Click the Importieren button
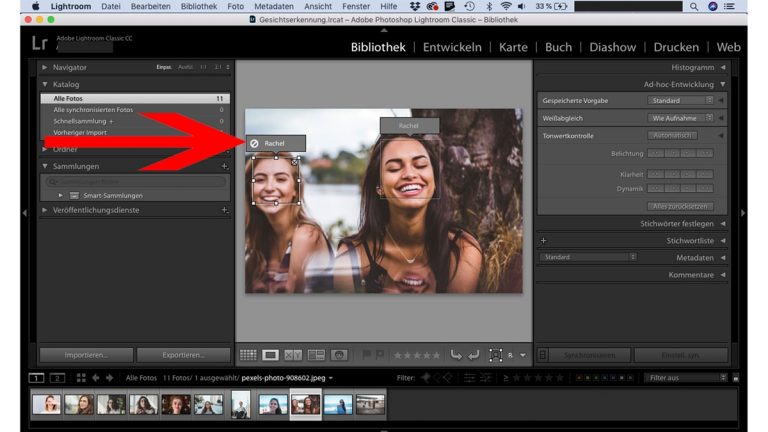768x432 pixels. click(x=85, y=354)
